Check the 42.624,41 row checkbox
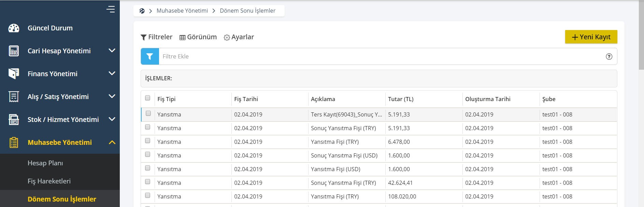 (x=147, y=182)
